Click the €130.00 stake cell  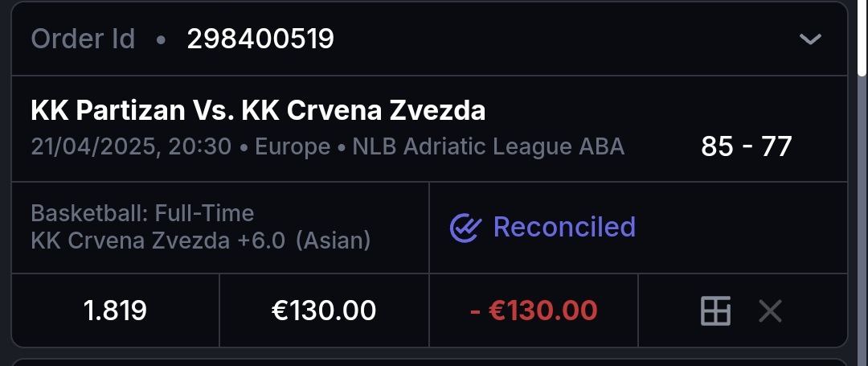click(324, 310)
